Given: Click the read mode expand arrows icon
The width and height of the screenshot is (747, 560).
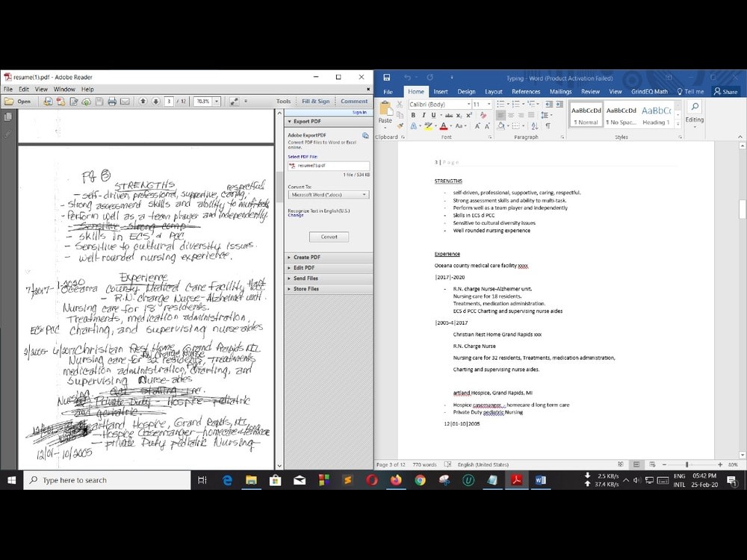Looking at the screenshot, I should pos(235,102).
